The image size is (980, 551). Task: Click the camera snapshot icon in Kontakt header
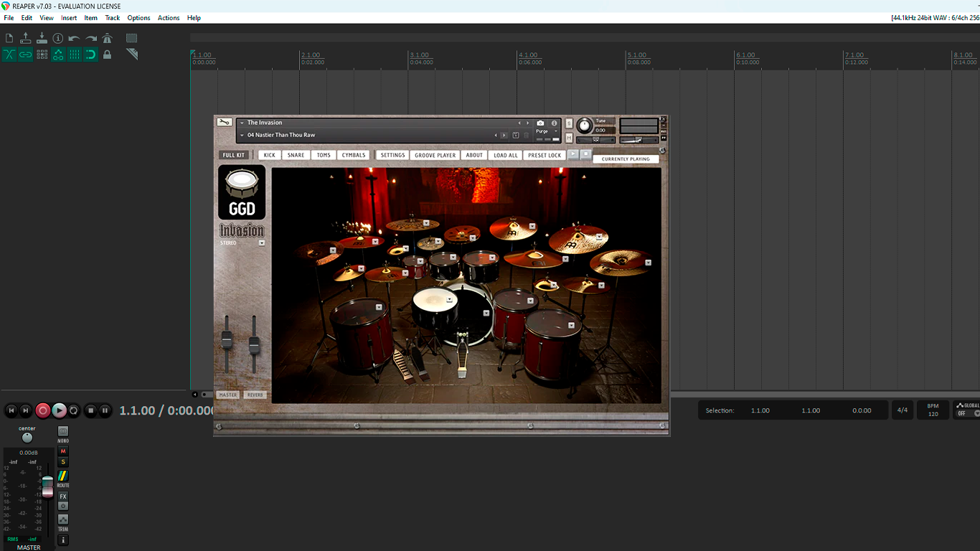(x=540, y=123)
